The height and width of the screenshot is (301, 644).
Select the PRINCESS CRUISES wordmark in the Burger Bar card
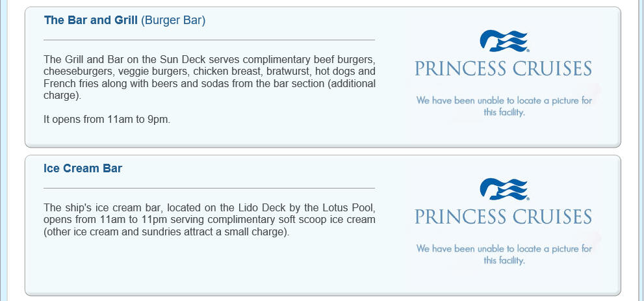[503, 68]
